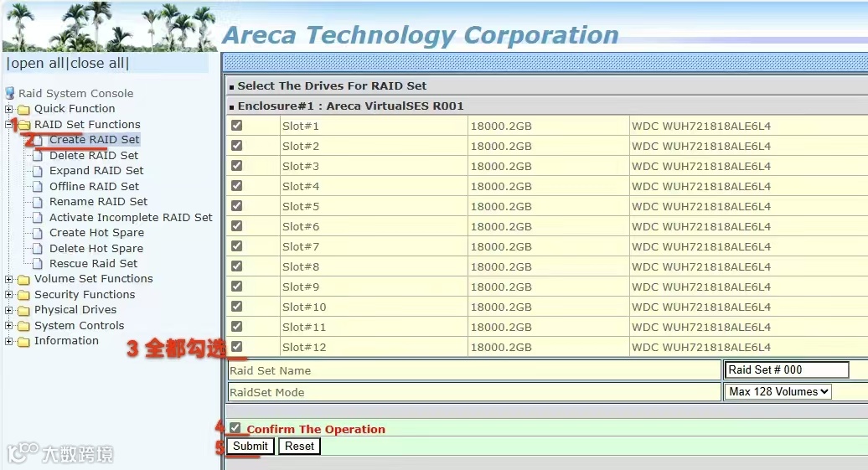
Task: Expand the Security Functions node
Action: click(9, 295)
